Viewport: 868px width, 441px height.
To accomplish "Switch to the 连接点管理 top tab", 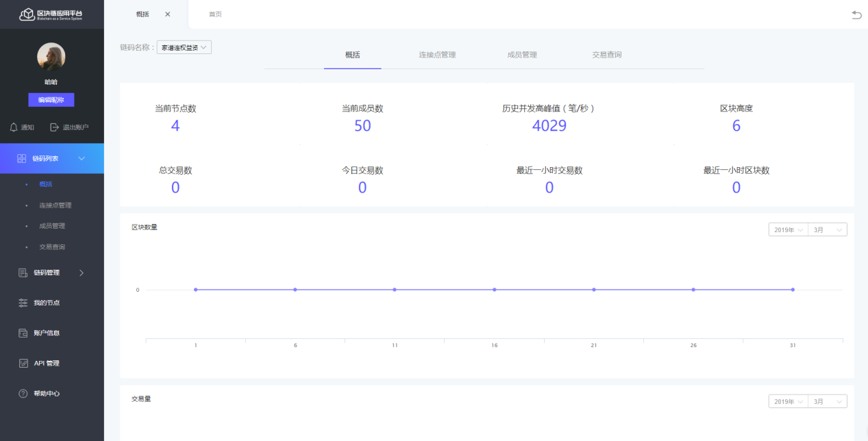I will coord(437,55).
